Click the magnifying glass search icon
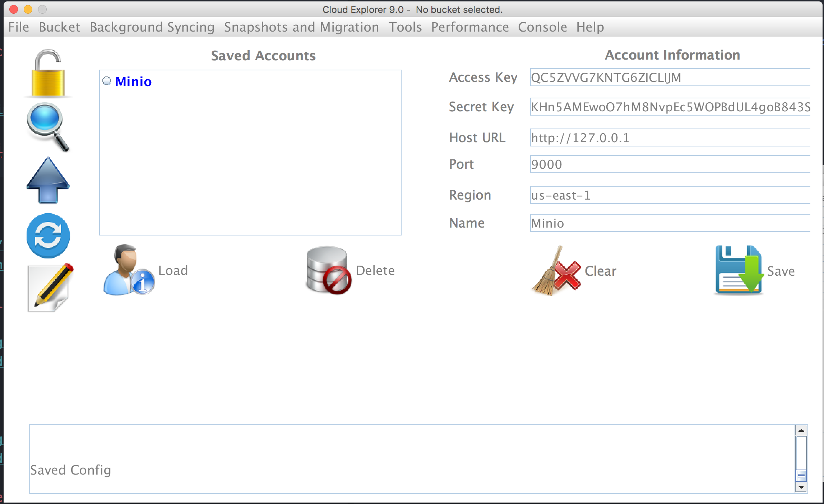Screen dimensions: 824x504 coord(47,126)
